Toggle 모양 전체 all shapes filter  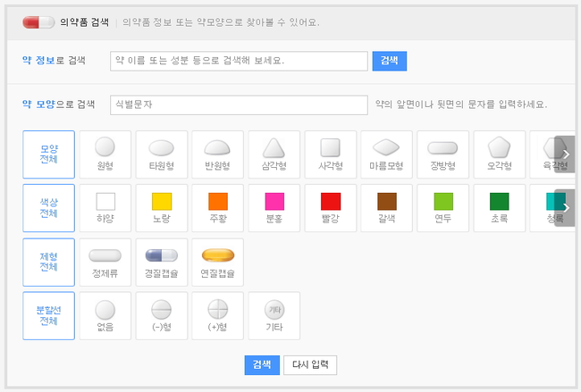pyautogui.click(x=48, y=154)
